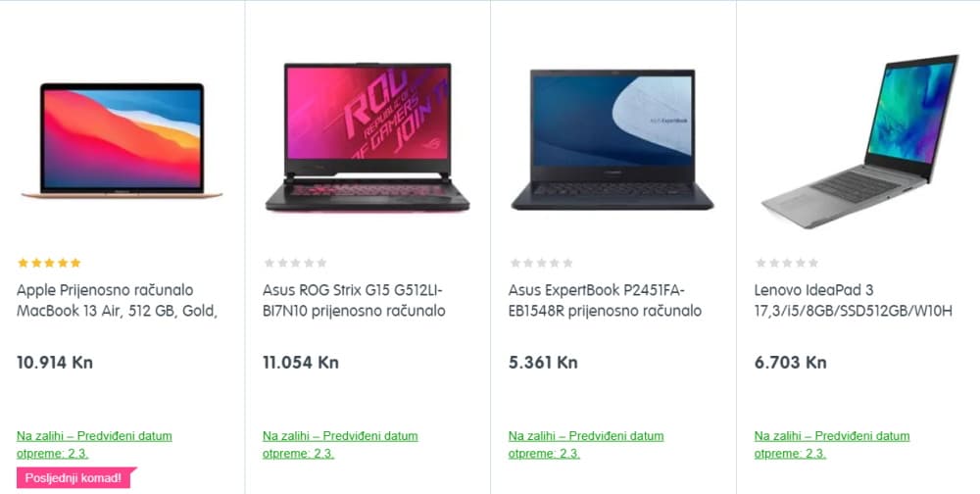
Task: Click the 10.914 Kn MacBook price
Action: [x=55, y=362]
